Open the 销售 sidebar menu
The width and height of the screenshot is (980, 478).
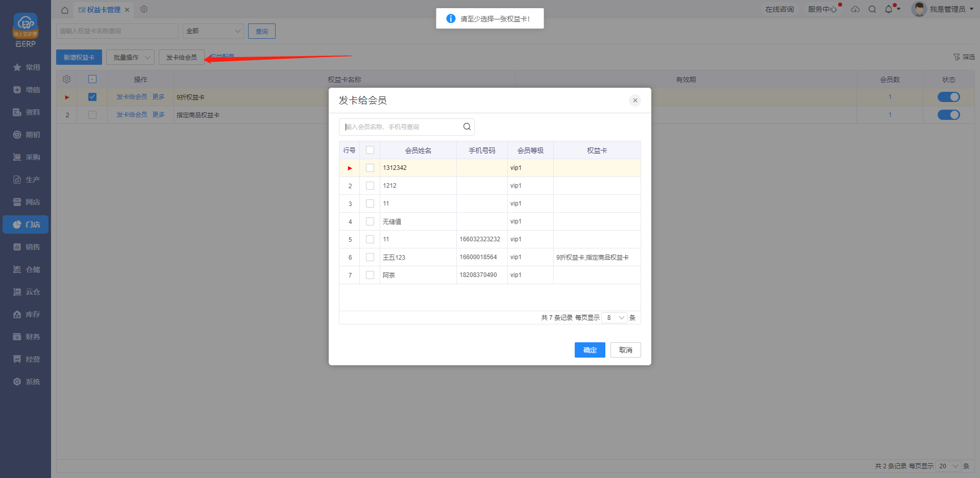coord(26,247)
